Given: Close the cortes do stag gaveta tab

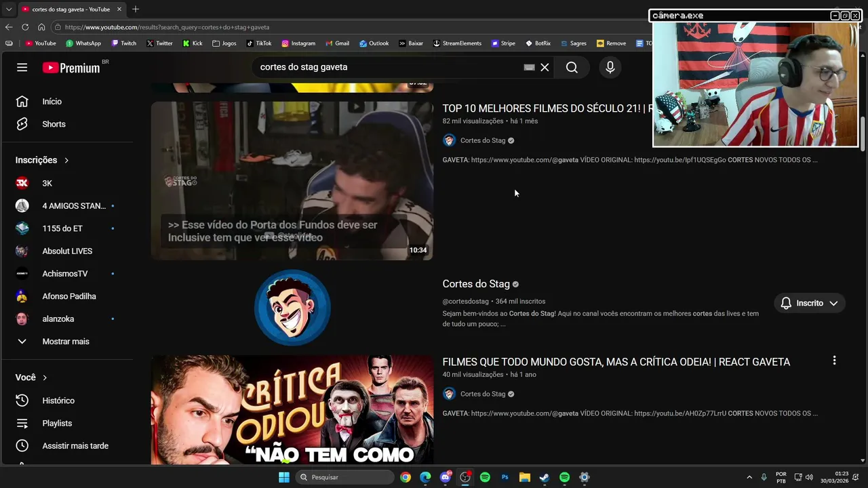Looking at the screenshot, I should tap(119, 9).
